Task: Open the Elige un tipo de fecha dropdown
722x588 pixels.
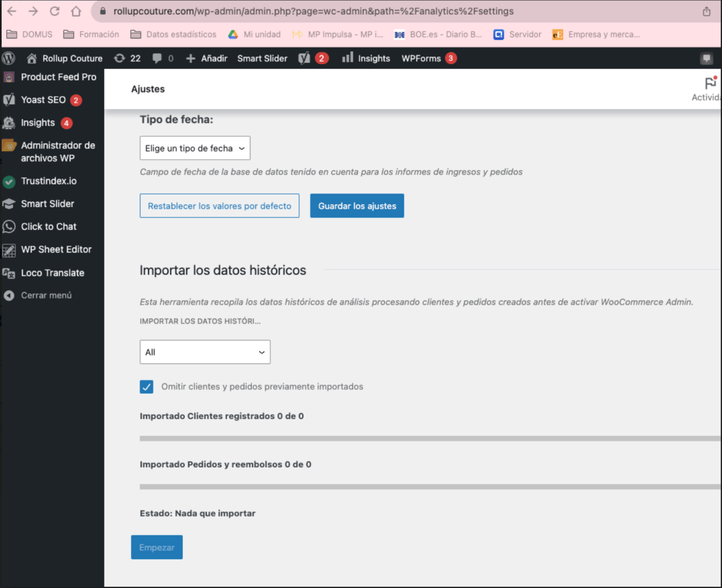Action: (195, 148)
